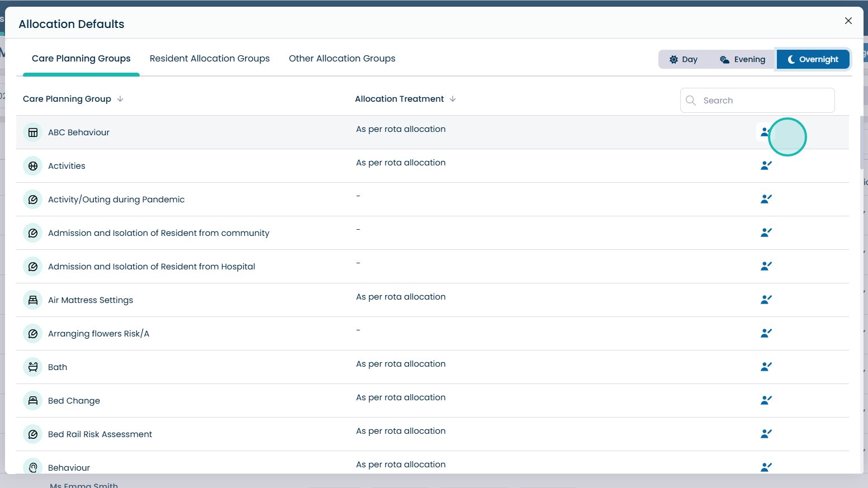The height and width of the screenshot is (488, 868).
Task: Click the edit allocation icon for Bath
Action: [x=766, y=367]
